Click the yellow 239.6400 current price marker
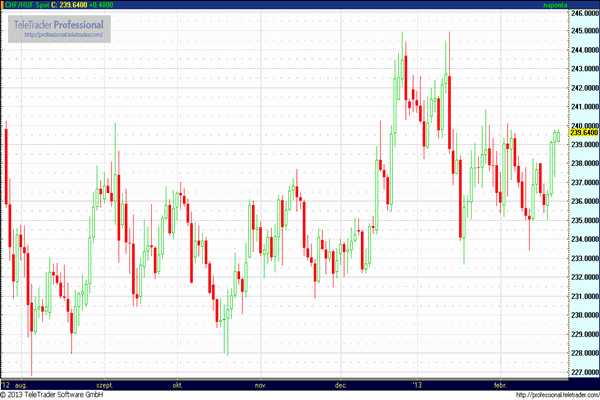This screenshot has width=600, height=400. 583,132
